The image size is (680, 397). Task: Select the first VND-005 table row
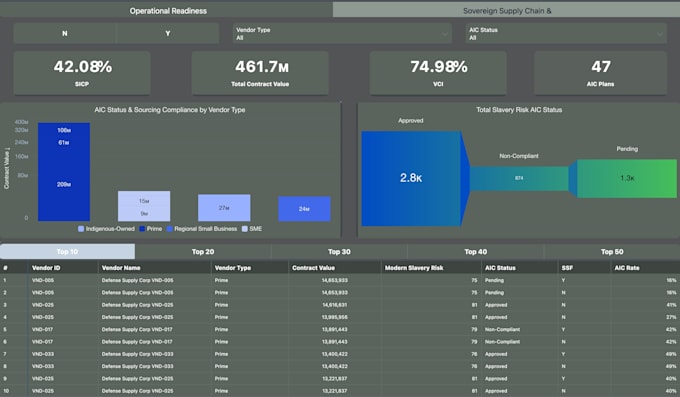click(x=340, y=280)
